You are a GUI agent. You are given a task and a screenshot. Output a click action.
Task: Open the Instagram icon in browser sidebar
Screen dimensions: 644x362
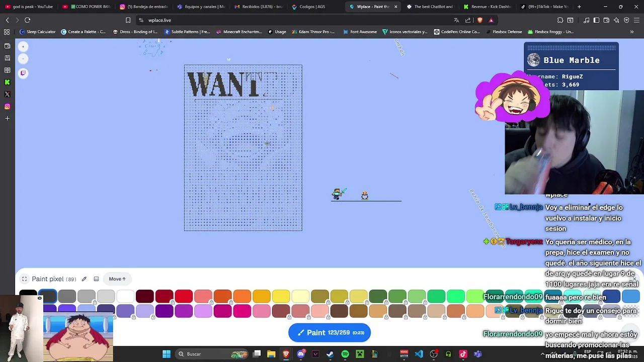point(7,106)
